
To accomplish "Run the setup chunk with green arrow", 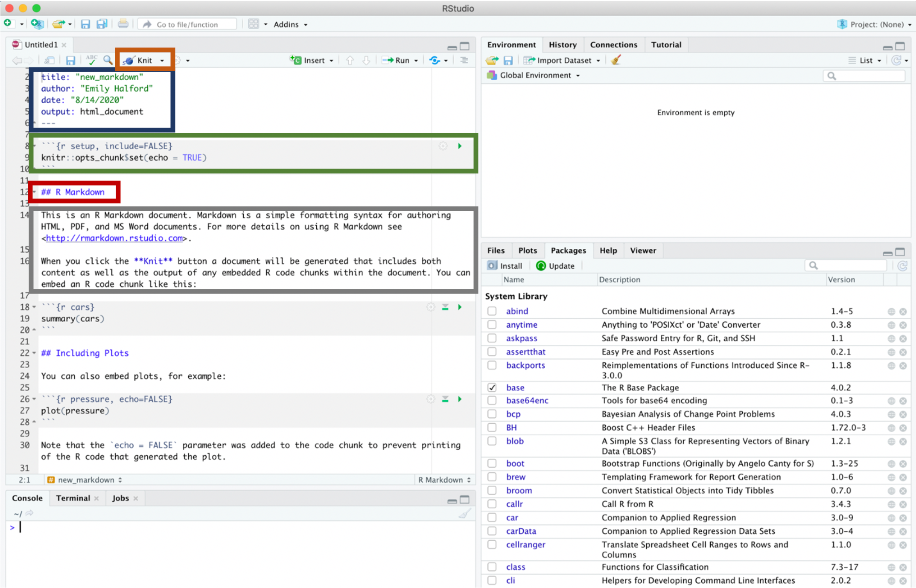I will pyautogui.click(x=460, y=146).
